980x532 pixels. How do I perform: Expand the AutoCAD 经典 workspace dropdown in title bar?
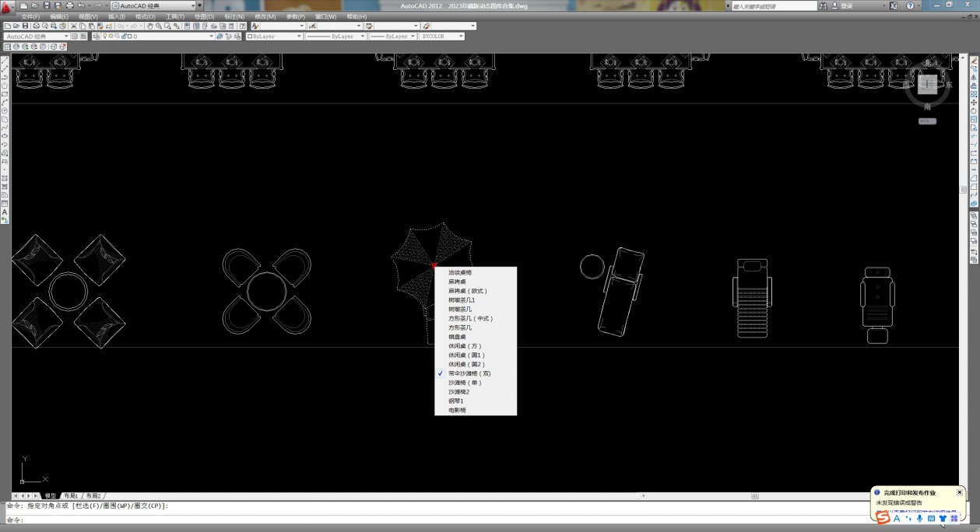[195, 5]
